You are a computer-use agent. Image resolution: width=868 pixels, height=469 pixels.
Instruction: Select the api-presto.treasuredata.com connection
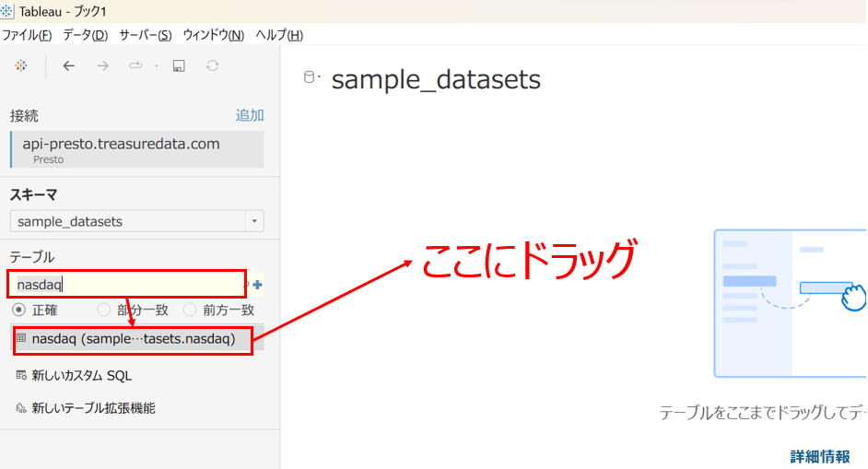[x=136, y=149]
